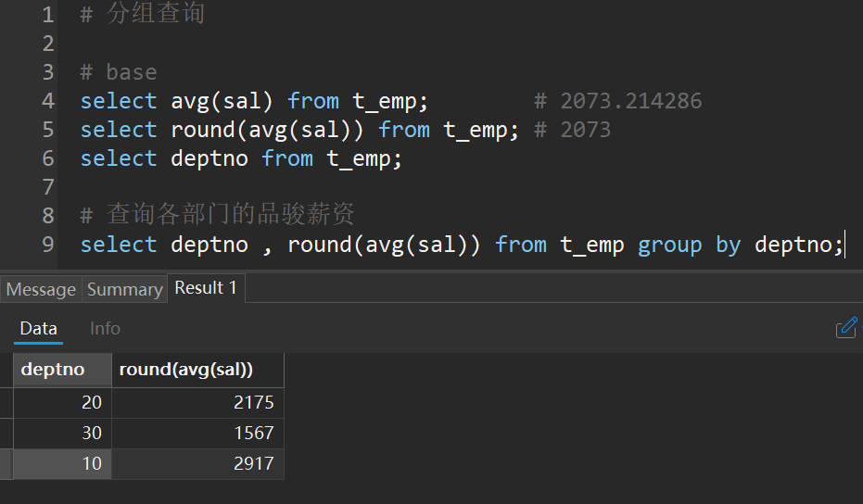Select the row header beside deptno 10
The width and height of the screenshot is (863, 504).
6,463
